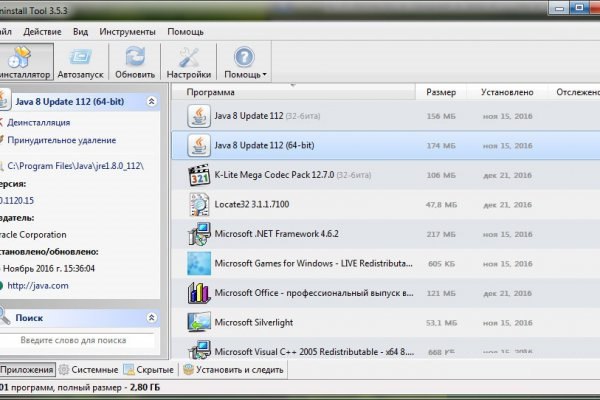Screen dimensions: 600x400
Task: Collapse the Java 8 Update details panel
Action: pos(152,101)
